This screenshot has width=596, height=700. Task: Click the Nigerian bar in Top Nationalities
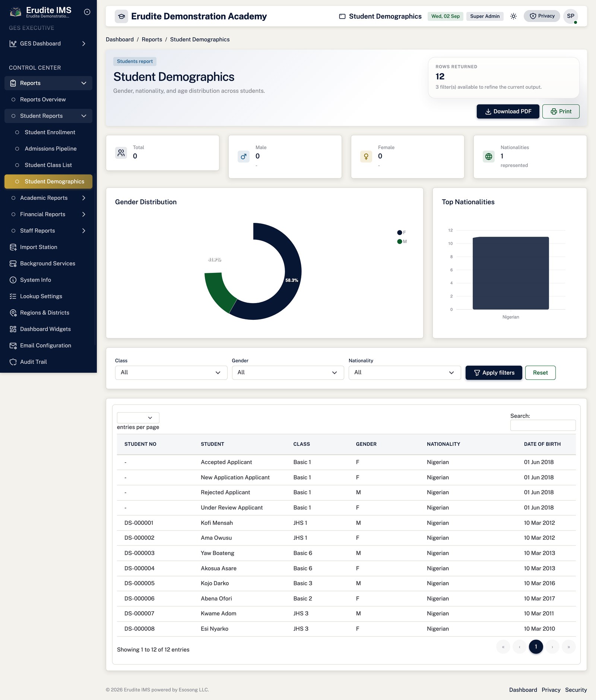click(511, 273)
